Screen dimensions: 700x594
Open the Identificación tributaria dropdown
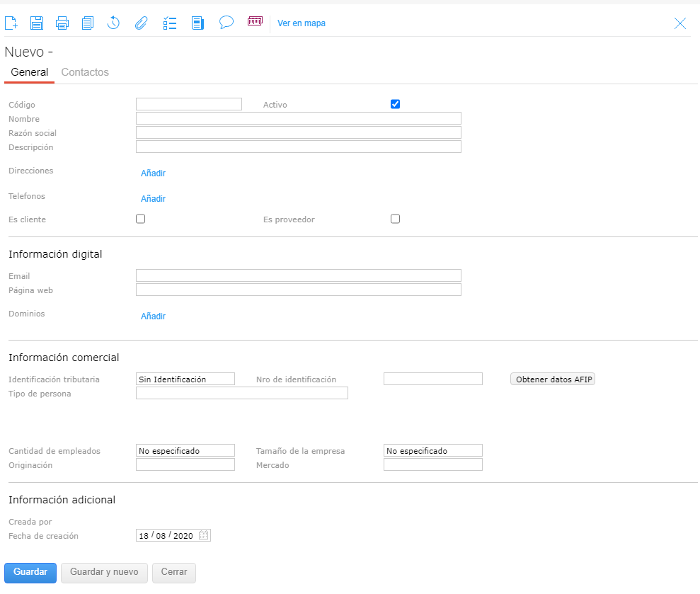185,379
